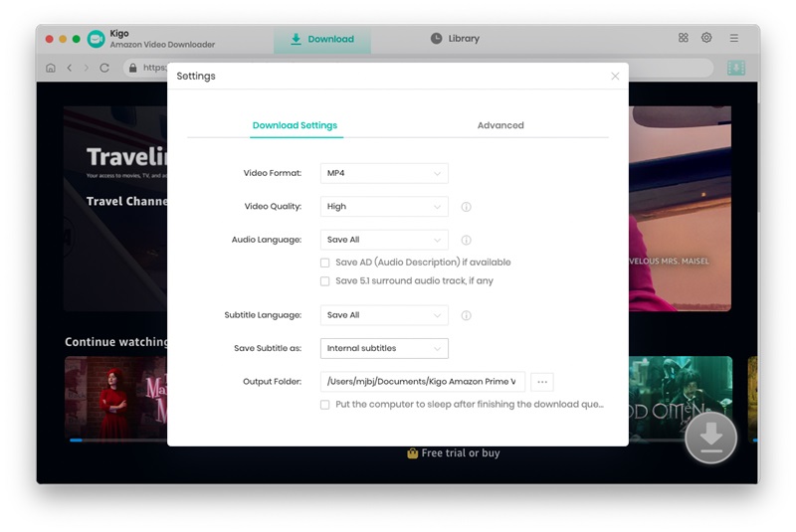Enable Save 5.1 surround audio track checkbox

point(324,281)
